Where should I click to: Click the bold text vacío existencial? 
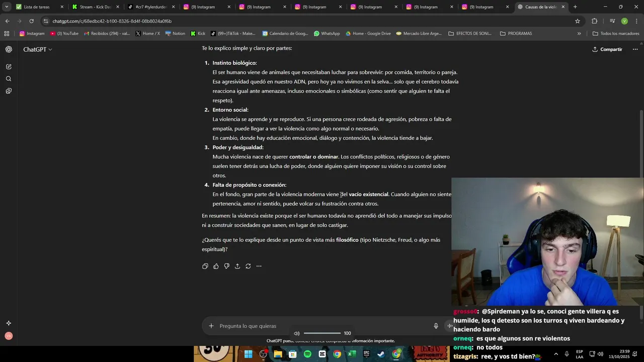(x=368, y=194)
